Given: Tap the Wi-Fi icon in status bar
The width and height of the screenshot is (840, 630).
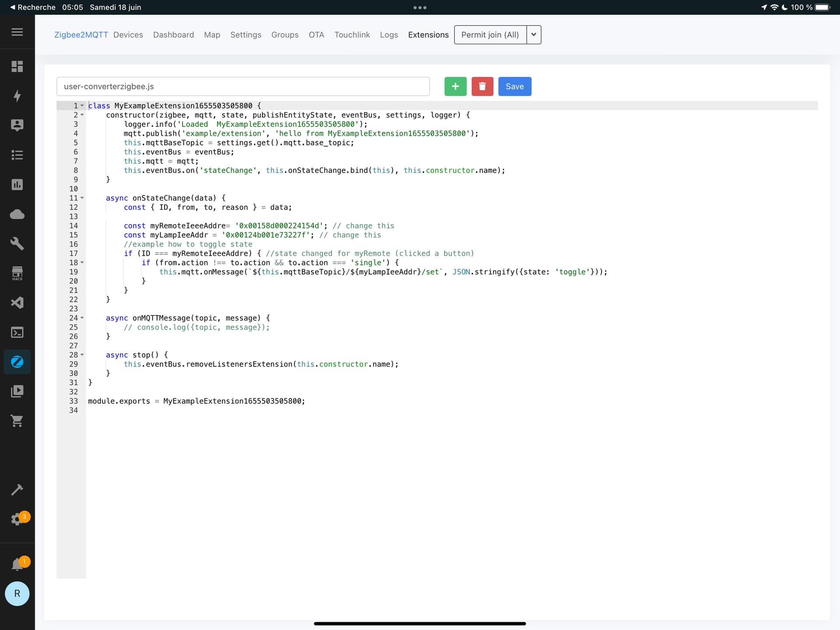Looking at the screenshot, I should click(774, 7).
